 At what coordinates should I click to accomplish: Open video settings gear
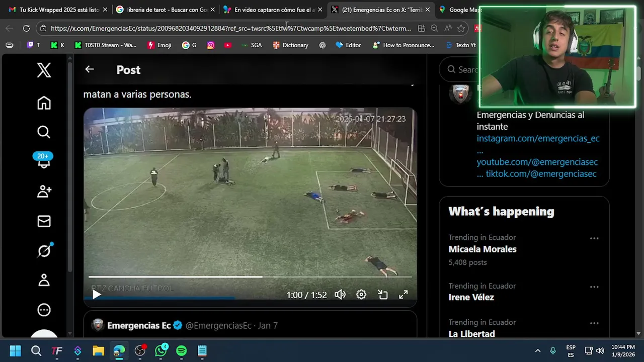click(x=361, y=295)
